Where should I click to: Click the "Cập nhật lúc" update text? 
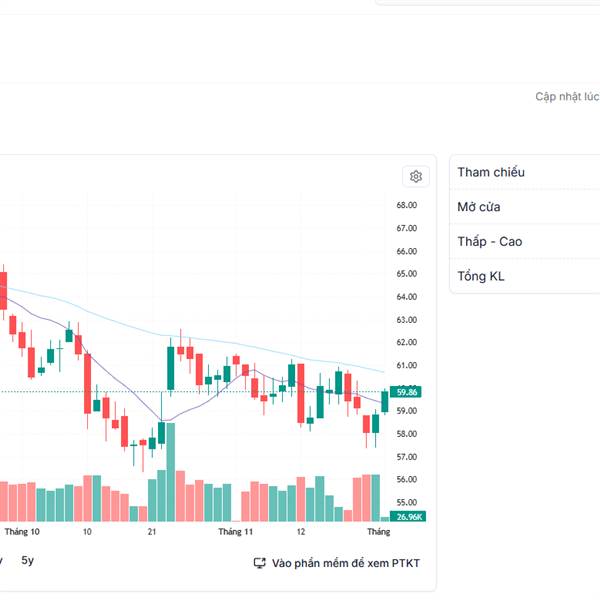coord(567,97)
